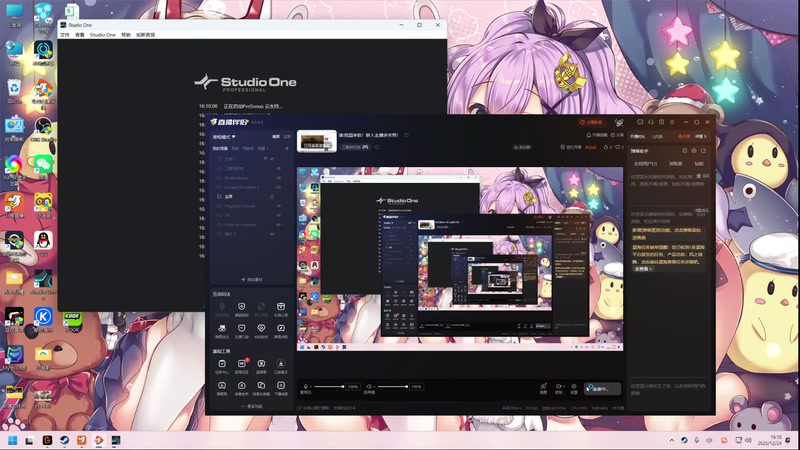Open the Windows Start button
The width and height of the screenshot is (800, 450).
[x=13, y=440]
